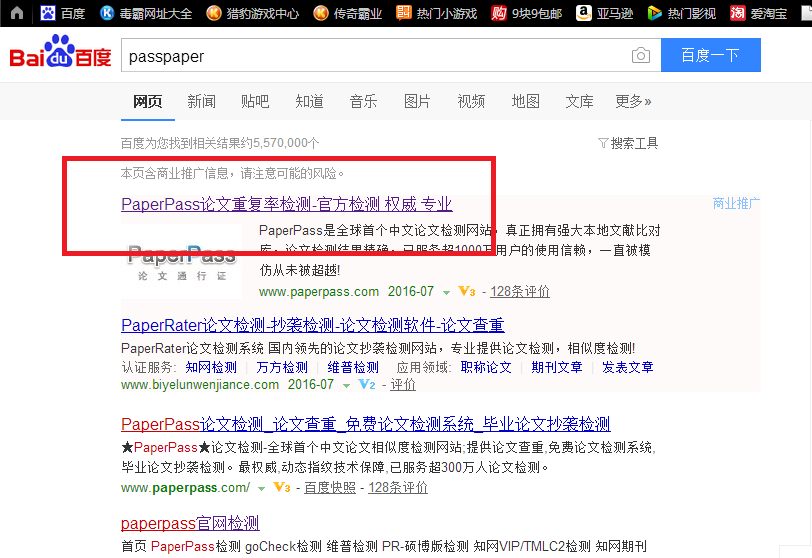Click the PaperPass logo thumbnail
This screenshot has height=558, width=812.
point(182,261)
